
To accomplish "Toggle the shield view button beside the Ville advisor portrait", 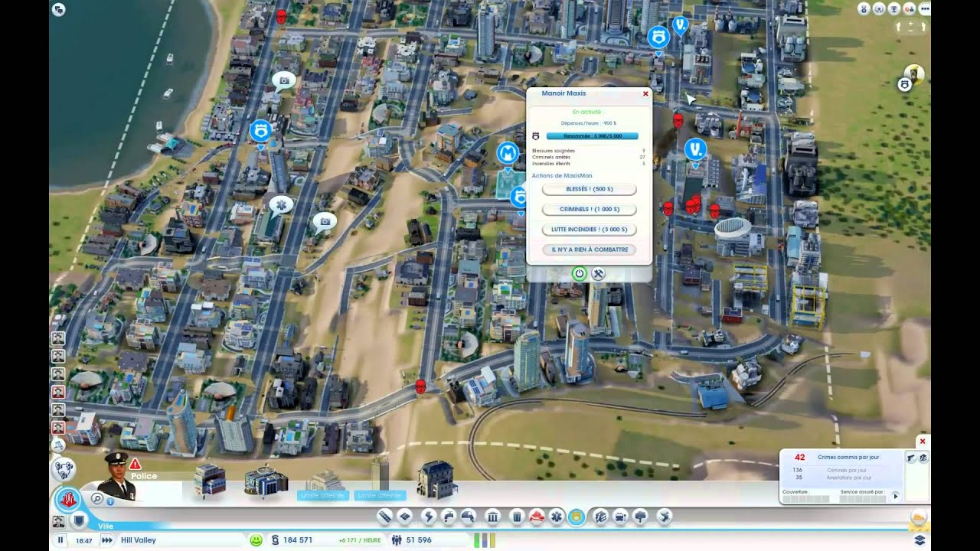I will [77, 520].
